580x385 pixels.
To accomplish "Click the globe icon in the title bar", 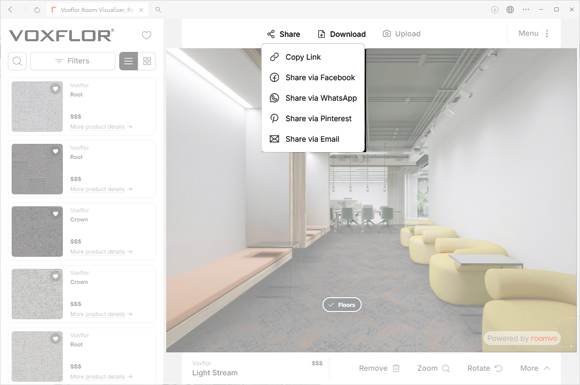I will (510, 10).
